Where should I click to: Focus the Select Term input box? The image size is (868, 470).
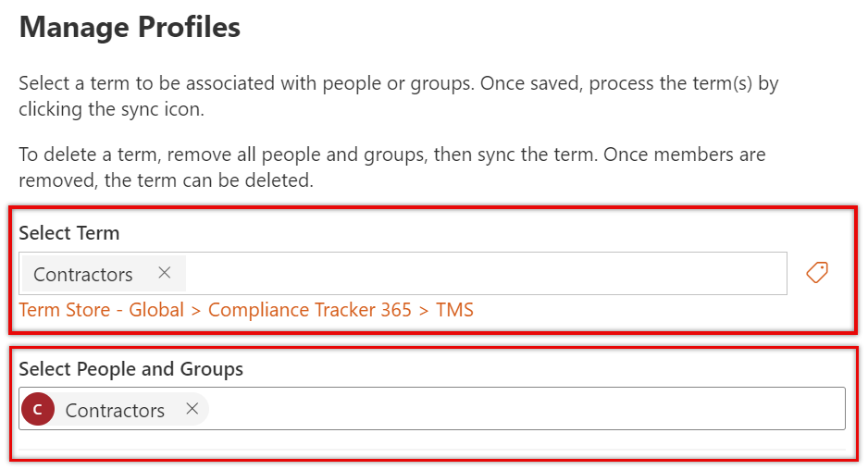(x=403, y=274)
